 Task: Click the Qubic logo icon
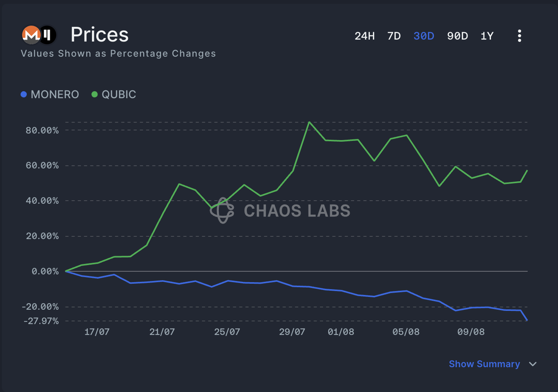47,35
